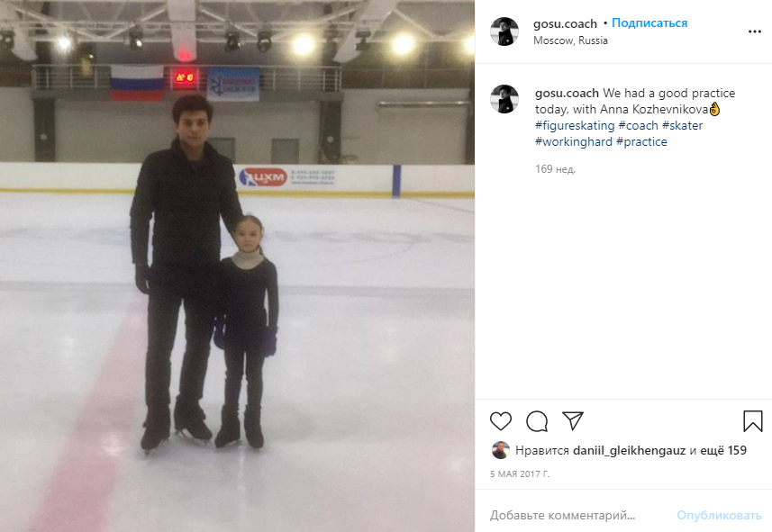
Task: Open the gosu.coach username in header
Action: [x=565, y=23]
